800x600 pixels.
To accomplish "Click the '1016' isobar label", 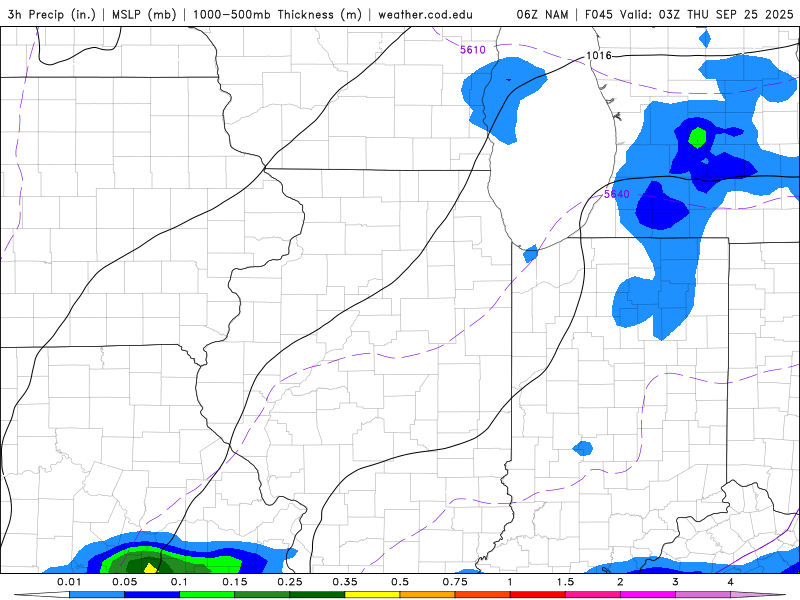I will (x=598, y=55).
